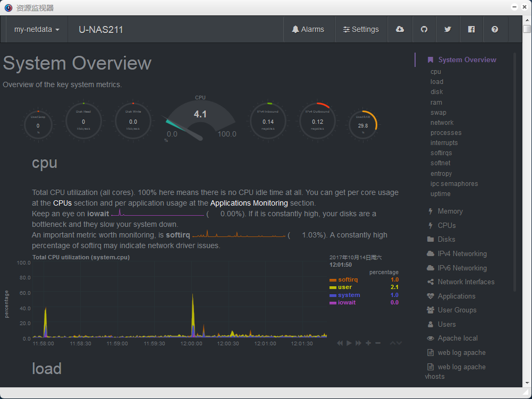532x399 pixels.
Task: Follow the CPUs link in the description
Action: click(62, 203)
